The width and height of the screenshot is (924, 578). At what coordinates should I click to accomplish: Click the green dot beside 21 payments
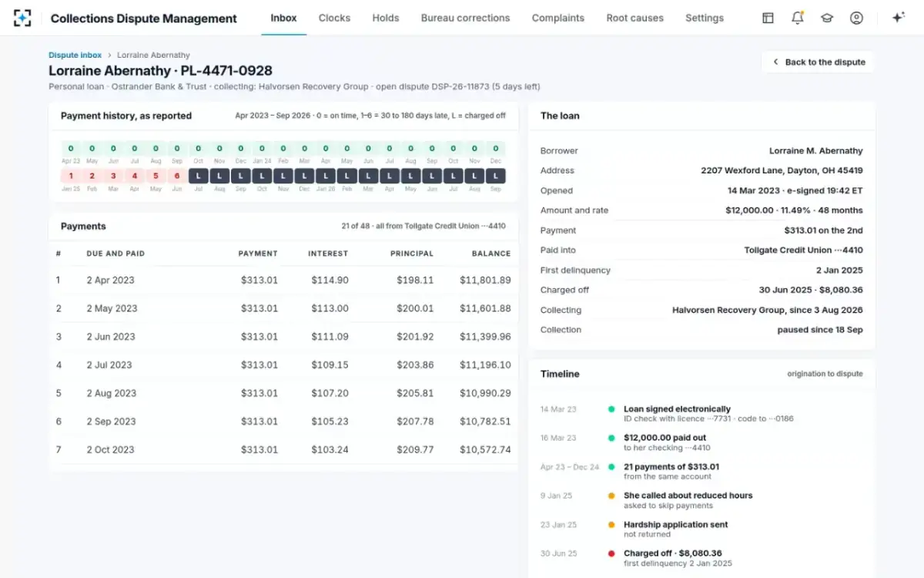611,467
